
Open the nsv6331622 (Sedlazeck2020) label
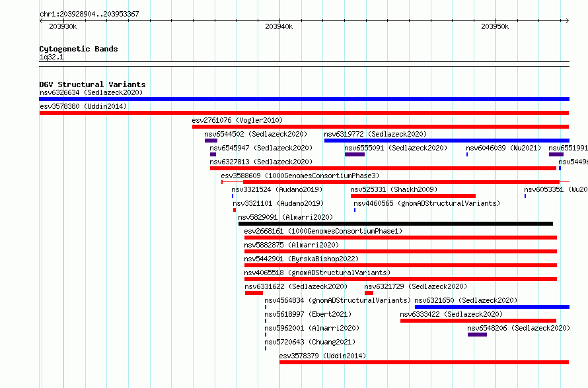point(296,286)
